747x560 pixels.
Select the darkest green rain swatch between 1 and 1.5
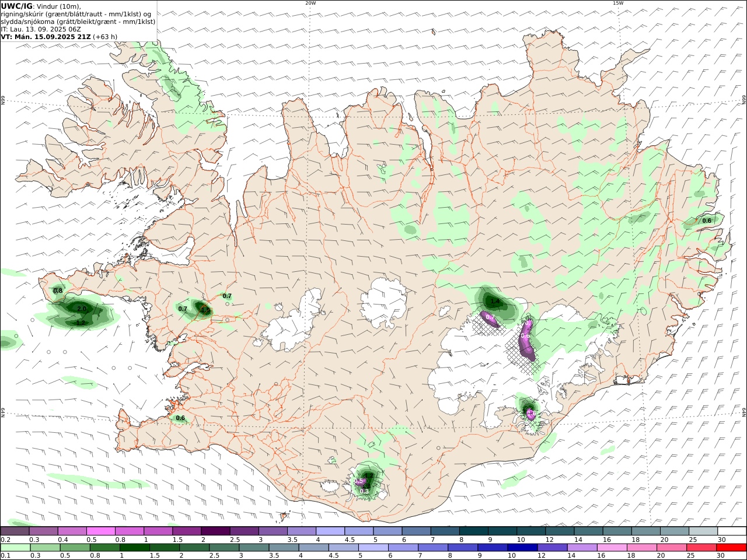click(x=134, y=548)
